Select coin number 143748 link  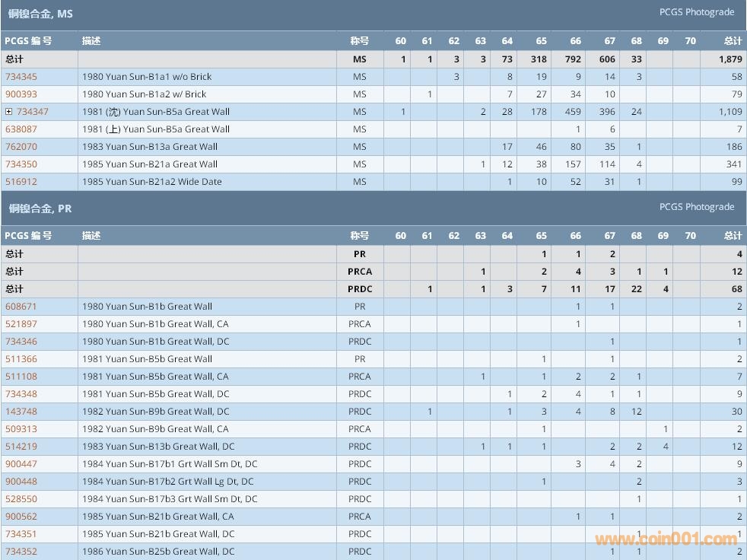click(21, 412)
